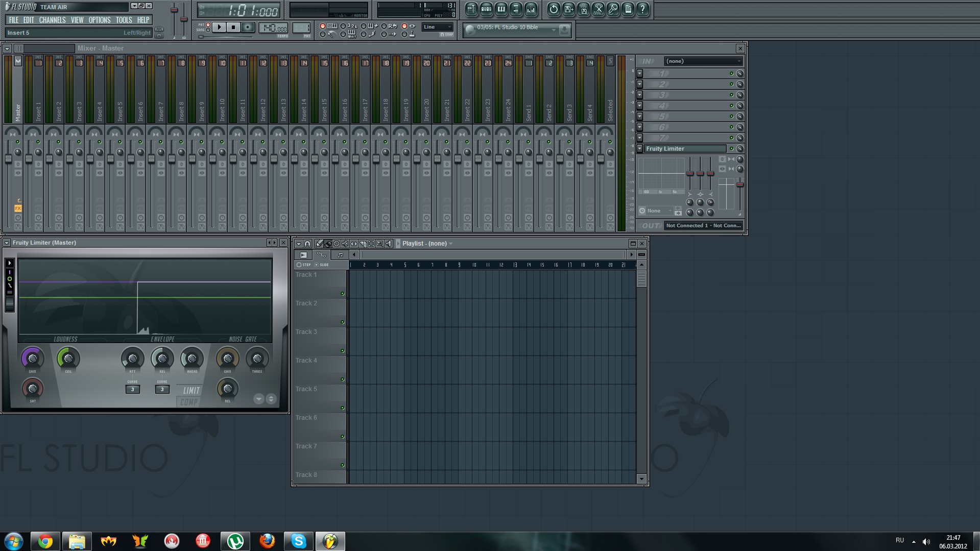Image resolution: width=980 pixels, height=551 pixels.
Task: Select the Step radio in Playlist
Action: [x=299, y=265]
